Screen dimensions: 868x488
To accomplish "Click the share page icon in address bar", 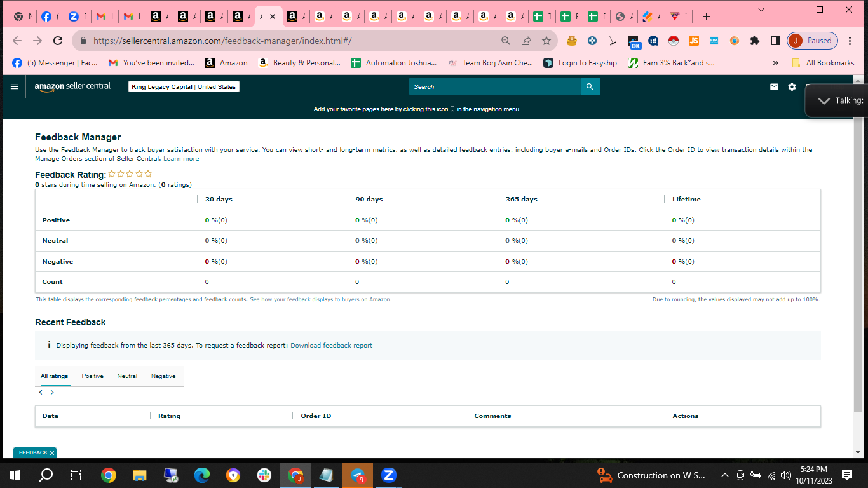I will point(526,41).
